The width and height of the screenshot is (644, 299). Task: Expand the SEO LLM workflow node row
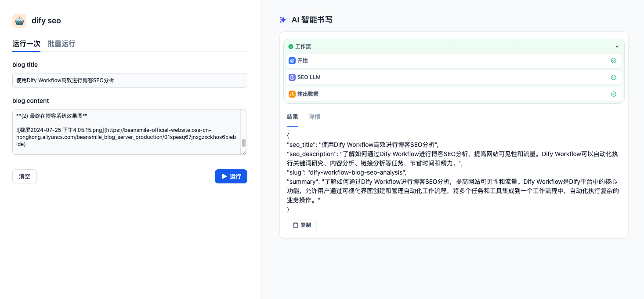pos(454,77)
